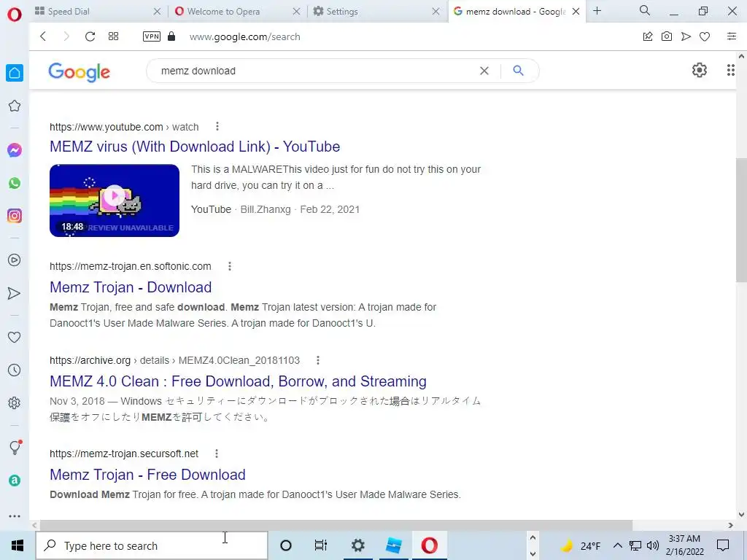Open the notification action center icon
747x560 pixels.
(x=723, y=545)
